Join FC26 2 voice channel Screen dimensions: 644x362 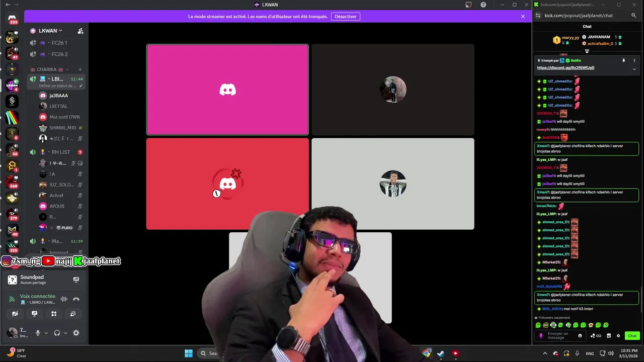(x=55, y=54)
